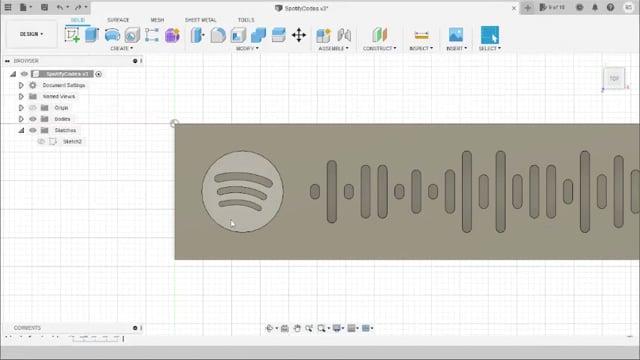Screen dimensions: 640x360
Task: Select the Press Pull tool
Action: point(198,35)
